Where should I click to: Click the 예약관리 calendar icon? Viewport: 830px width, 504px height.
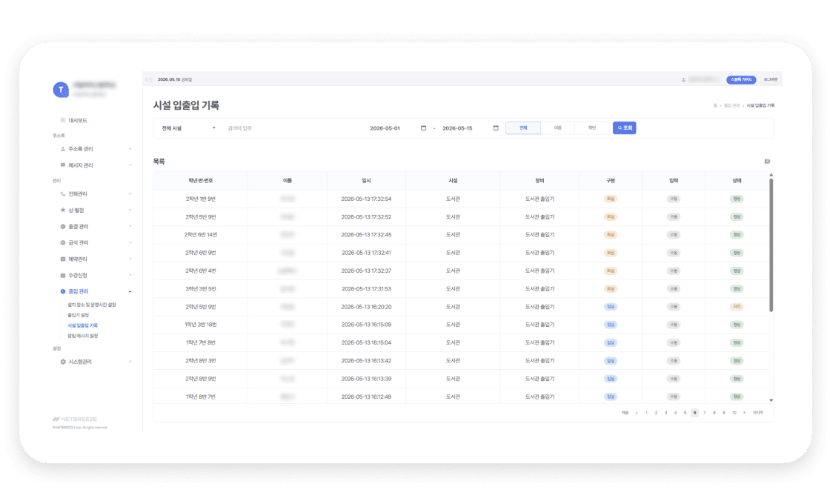(x=63, y=259)
